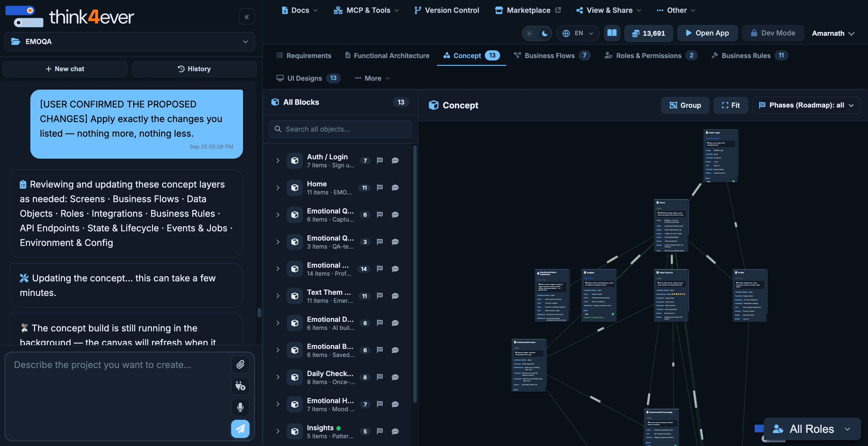Open the Amarnath user account menu
The image size is (868, 446).
[x=833, y=33]
